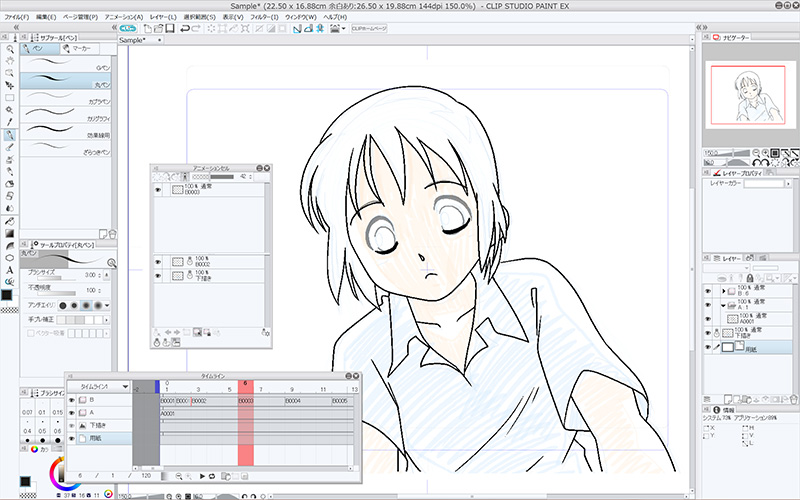This screenshot has width=800, height=500.
Task: Open the アニメーション(A) menu
Action: [121, 17]
